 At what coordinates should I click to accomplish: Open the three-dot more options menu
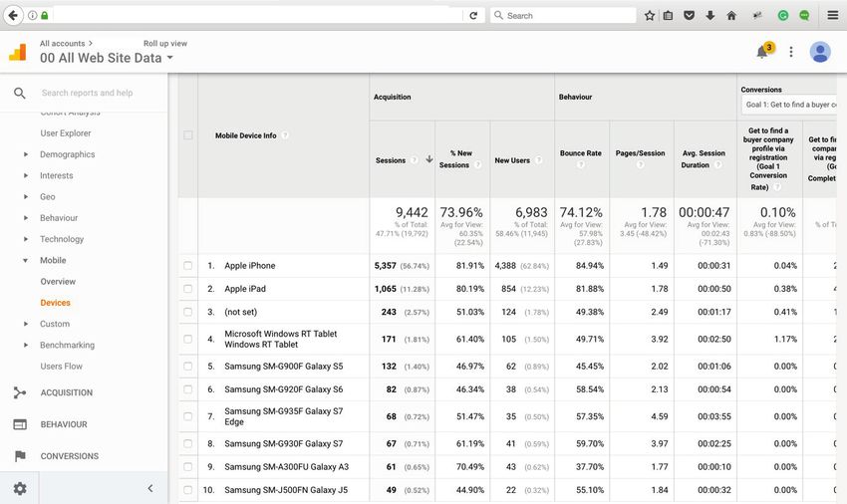click(791, 52)
